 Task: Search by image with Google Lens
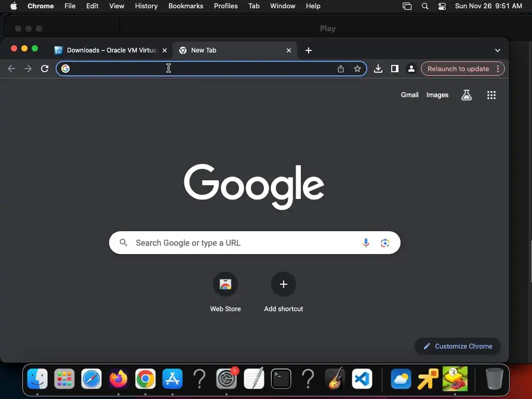[x=385, y=243]
